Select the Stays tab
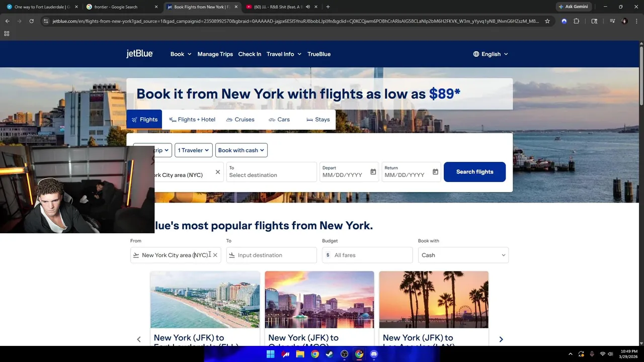Screen dimensions: 644x362 coord(318,120)
